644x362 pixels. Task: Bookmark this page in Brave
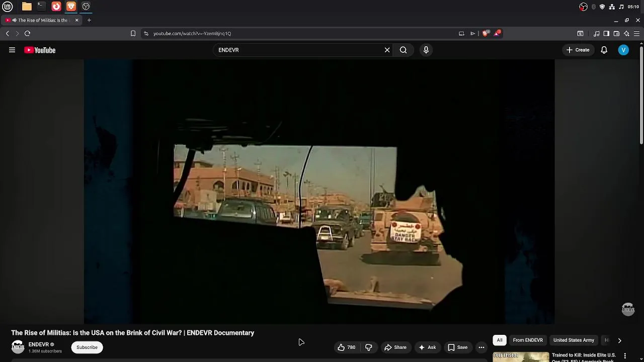133,34
